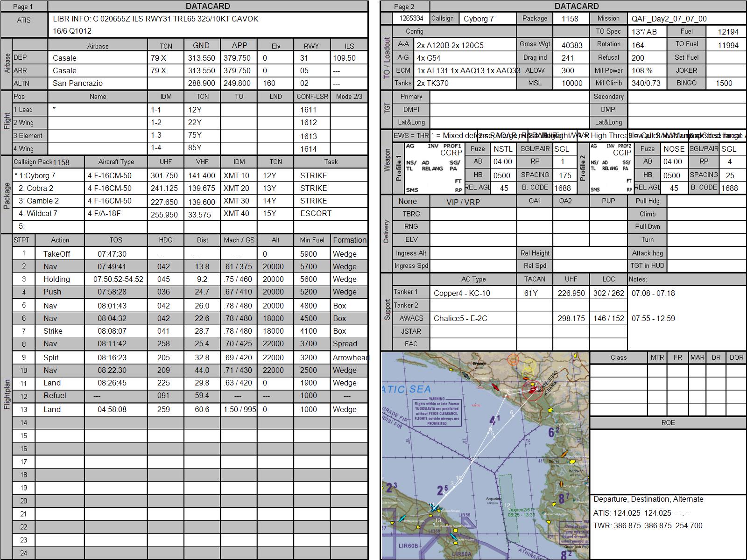Click the Yugoslavia WARNING notice on the map
This screenshot has width=747, height=560.
[437, 412]
